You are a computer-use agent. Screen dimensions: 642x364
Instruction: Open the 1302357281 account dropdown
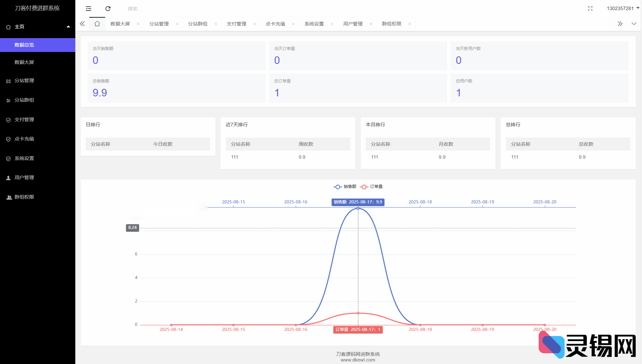tap(621, 8)
